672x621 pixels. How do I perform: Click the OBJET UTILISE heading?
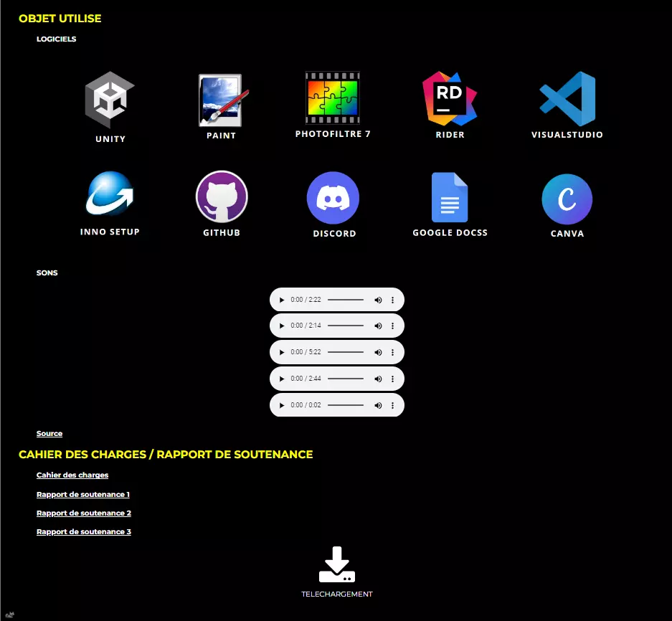[x=60, y=19]
